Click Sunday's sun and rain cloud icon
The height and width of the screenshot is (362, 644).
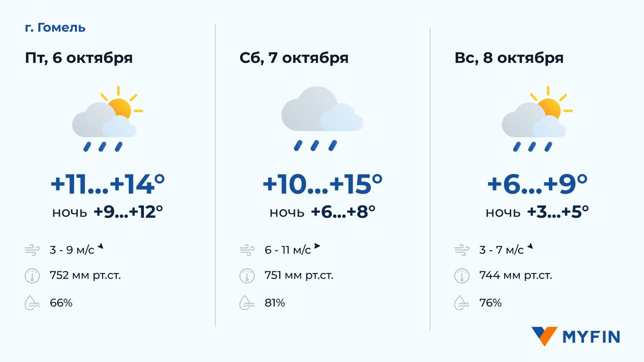(x=537, y=120)
